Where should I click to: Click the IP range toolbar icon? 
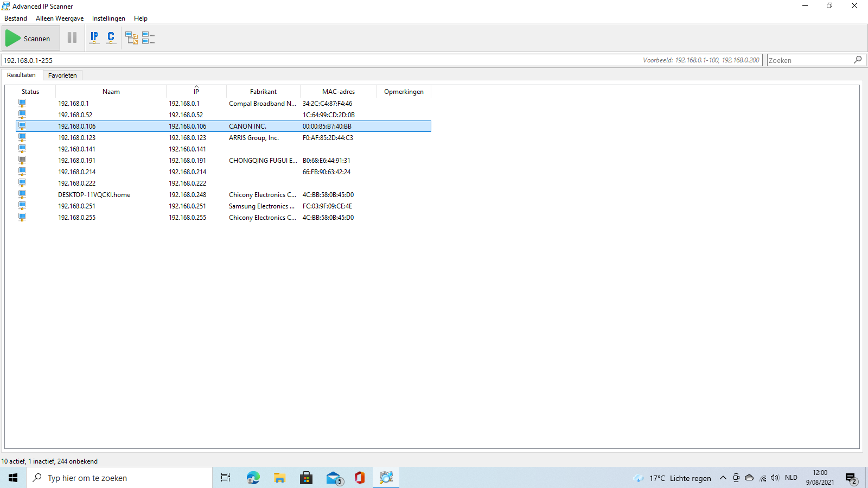tap(94, 38)
